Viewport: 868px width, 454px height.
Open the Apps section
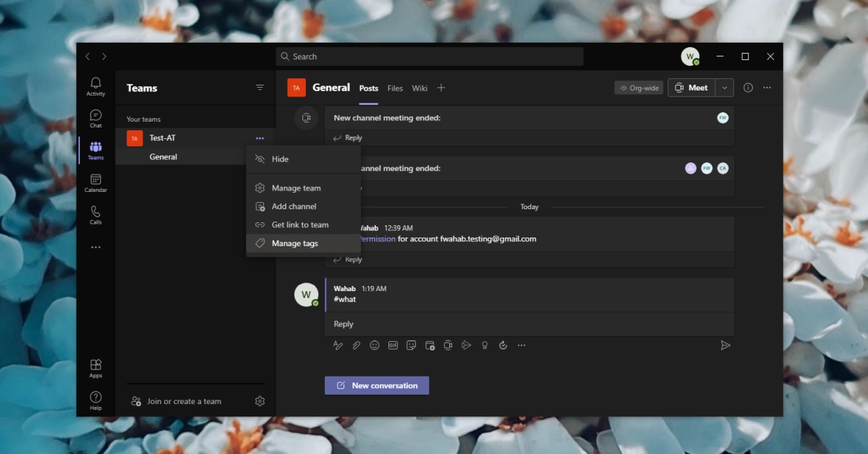95,366
